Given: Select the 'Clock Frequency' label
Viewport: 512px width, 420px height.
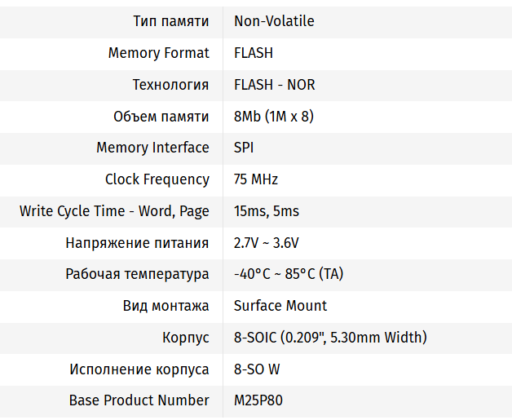Looking at the screenshot, I should [157, 179].
